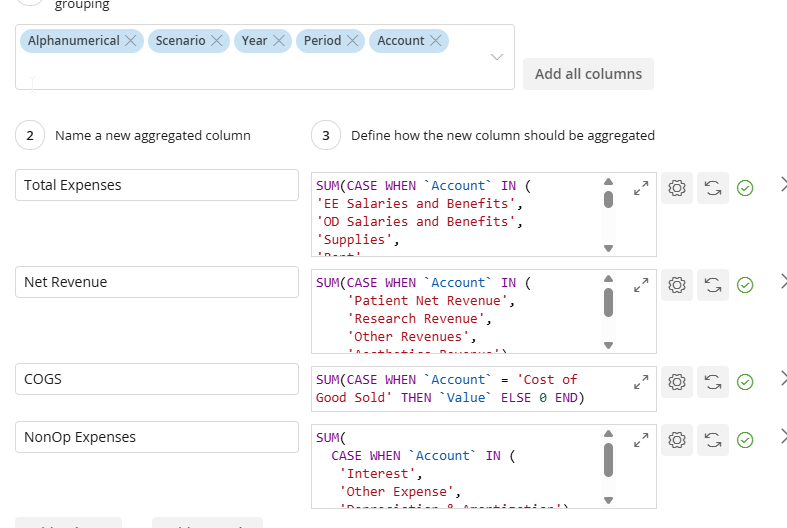Click refresh icon for Net Revenue row
Viewport: 787px width, 528px height.
[x=713, y=284]
